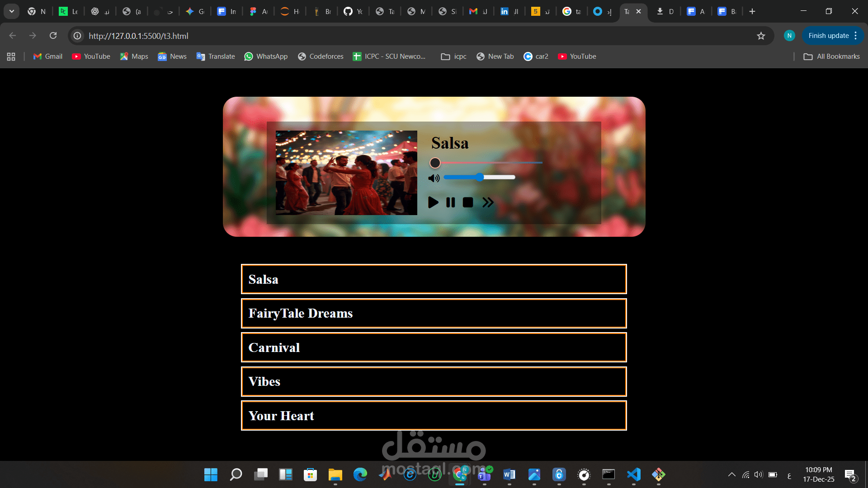Open the Maps bookmark

(x=134, y=56)
